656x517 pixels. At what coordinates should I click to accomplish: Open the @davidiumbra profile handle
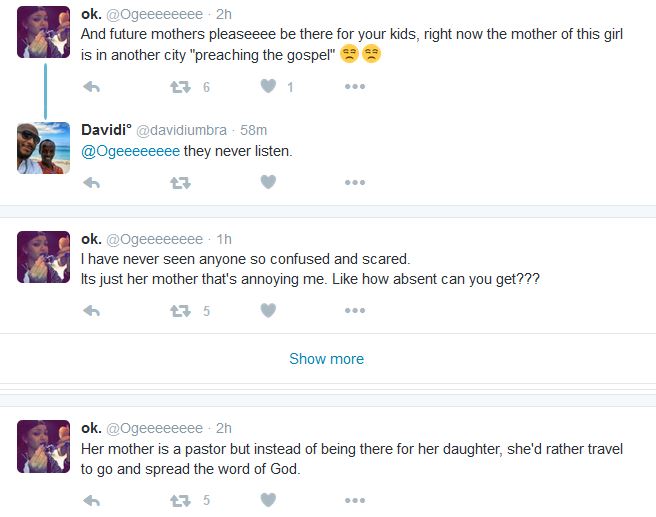point(178,131)
